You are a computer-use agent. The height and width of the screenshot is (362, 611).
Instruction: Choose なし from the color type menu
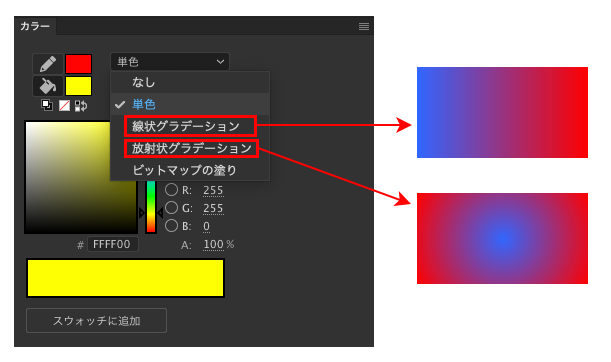click(190, 82)
